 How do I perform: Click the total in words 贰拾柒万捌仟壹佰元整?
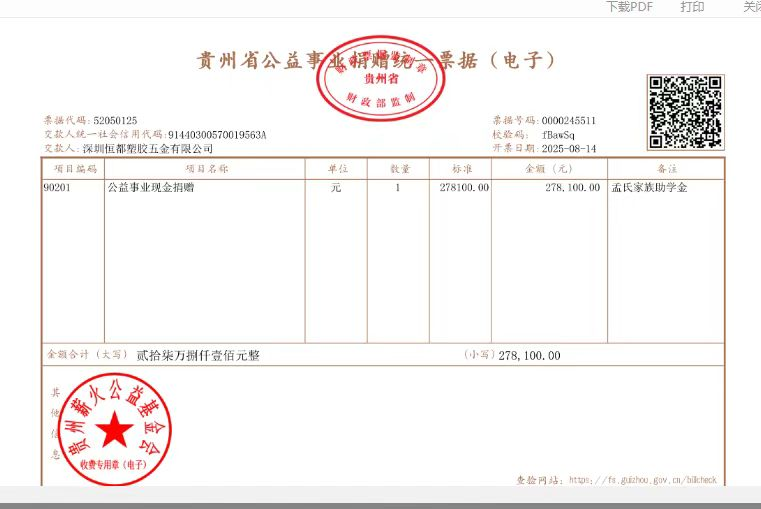pos(197,355)
